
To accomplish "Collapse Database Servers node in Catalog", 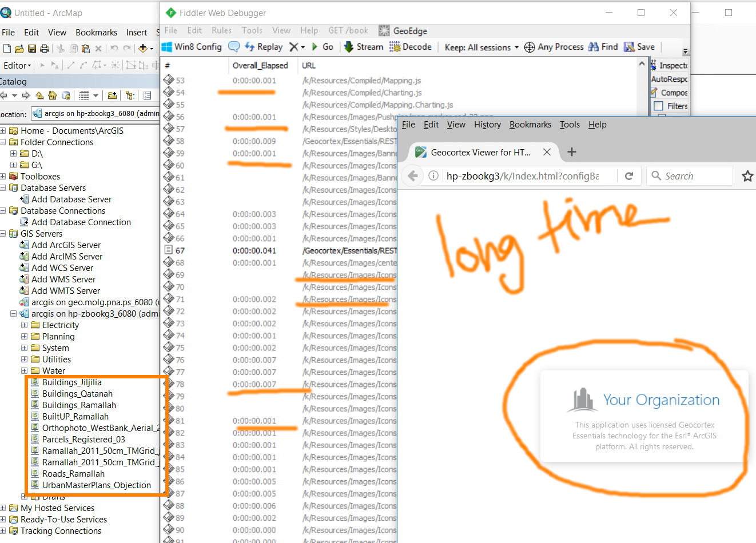I will pos(3,188).
